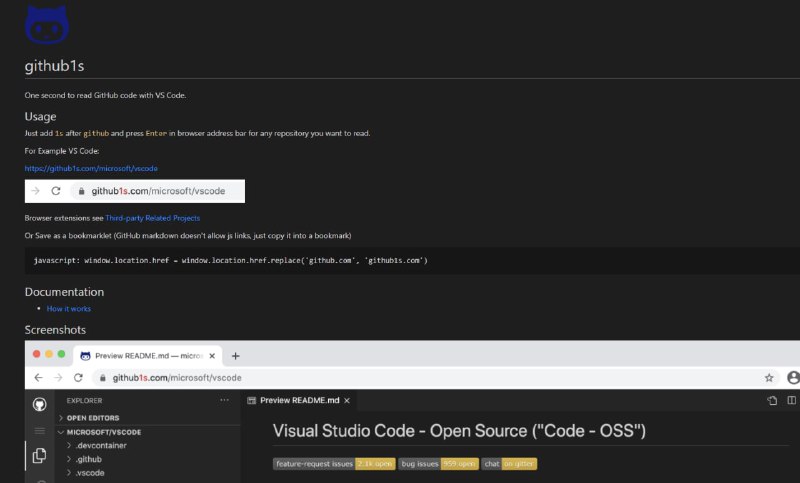Click the reload icon in address bar image
This screenshot has height=483, width=800.
point(56,191)
